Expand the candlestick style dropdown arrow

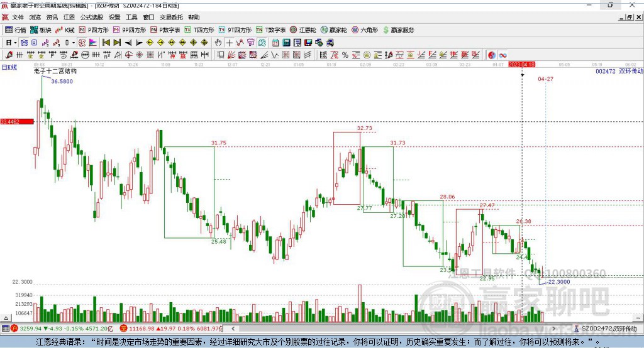coord(74,43)
